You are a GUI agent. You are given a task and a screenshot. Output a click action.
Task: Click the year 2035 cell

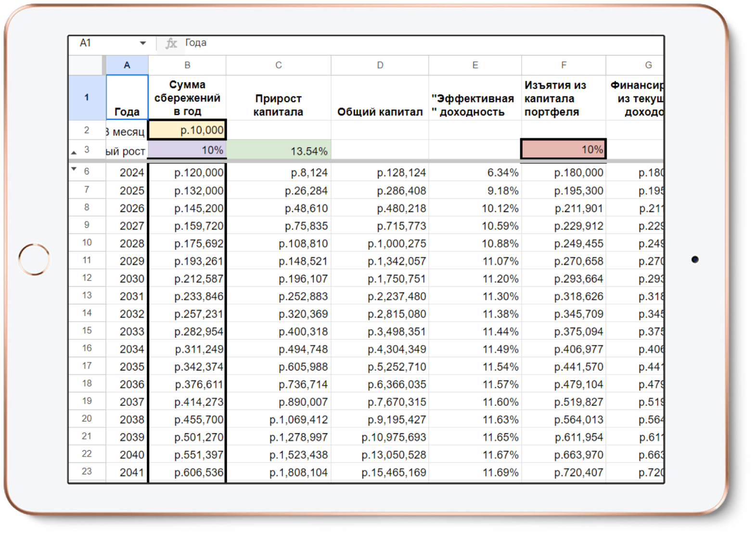[x=127, y=367]
